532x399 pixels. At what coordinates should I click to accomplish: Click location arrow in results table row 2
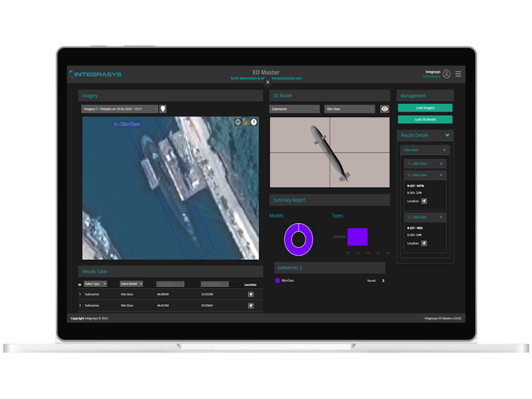250,305
